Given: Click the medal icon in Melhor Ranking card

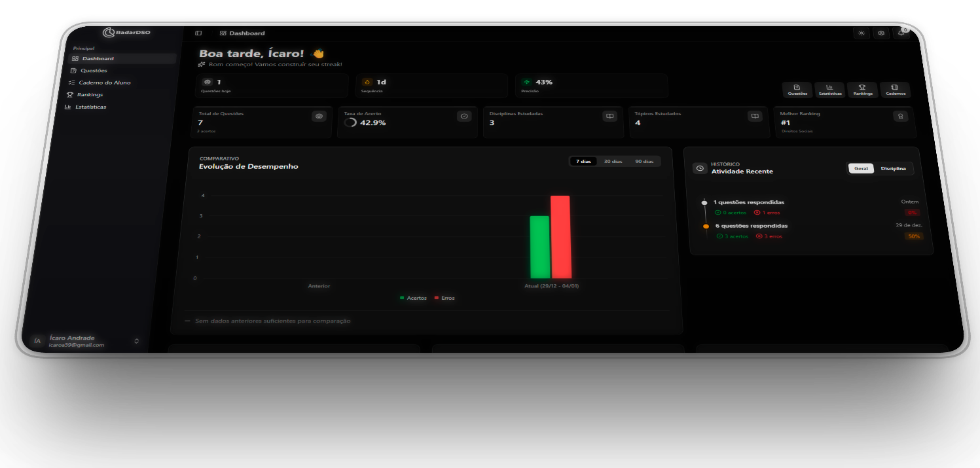Looking at the screenshot, I should (901, 116).
